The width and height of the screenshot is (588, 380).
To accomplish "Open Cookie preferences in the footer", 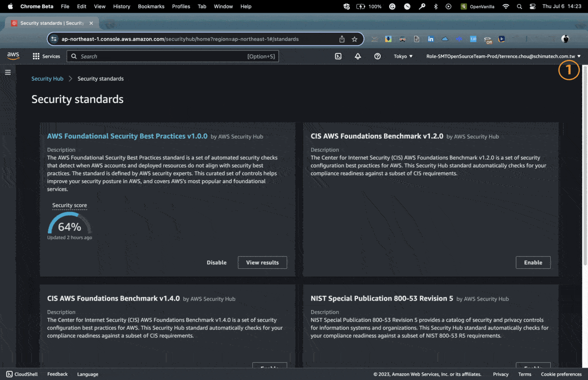I will [x=562, y=374].
